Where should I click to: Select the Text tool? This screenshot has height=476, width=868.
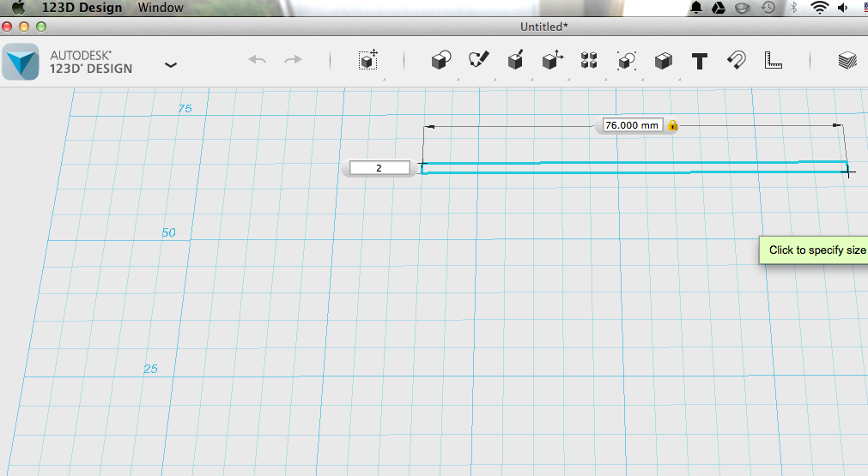700,60
